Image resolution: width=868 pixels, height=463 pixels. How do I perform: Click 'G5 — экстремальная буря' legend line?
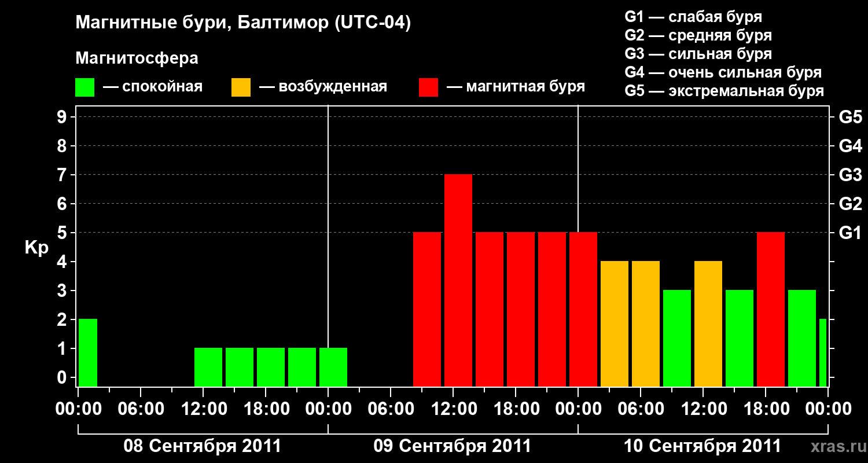pyautogui.click(x=724, y=91)
